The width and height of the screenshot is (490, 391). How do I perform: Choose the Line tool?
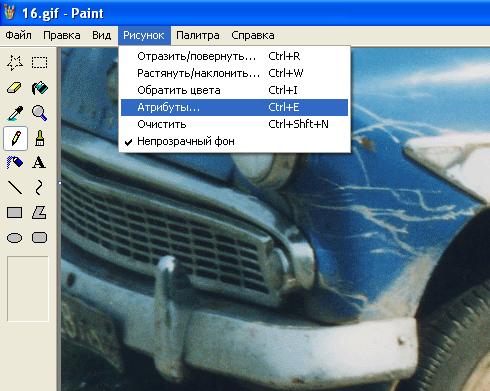(15, 188)
